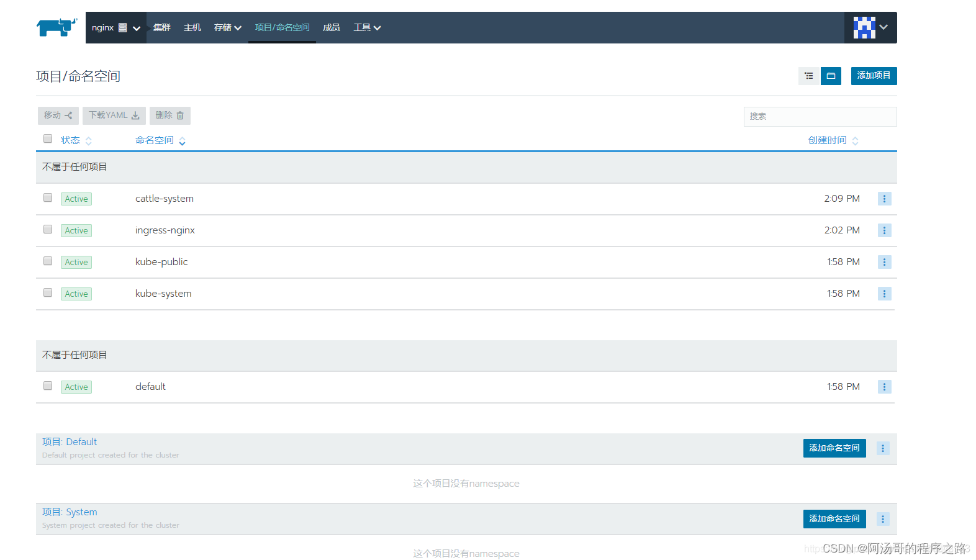
Task: Add namespace to the System project
Action: click(834, 519)
